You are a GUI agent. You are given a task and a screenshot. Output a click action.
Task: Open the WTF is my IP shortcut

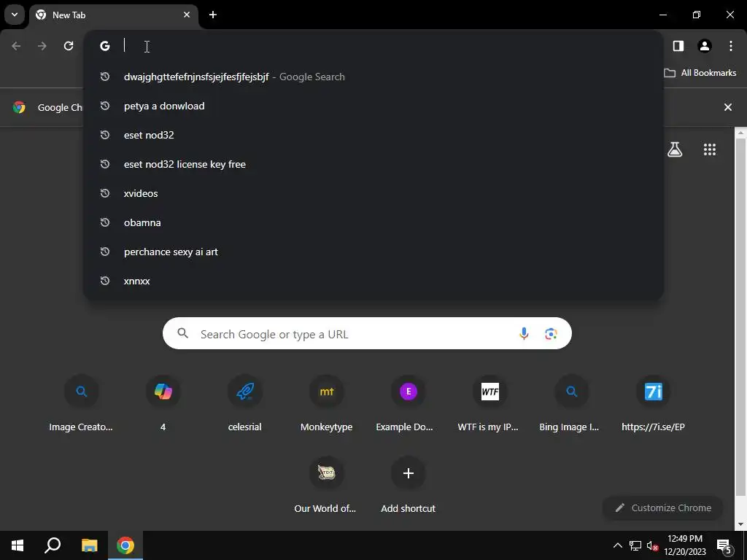tap(489, 404)
